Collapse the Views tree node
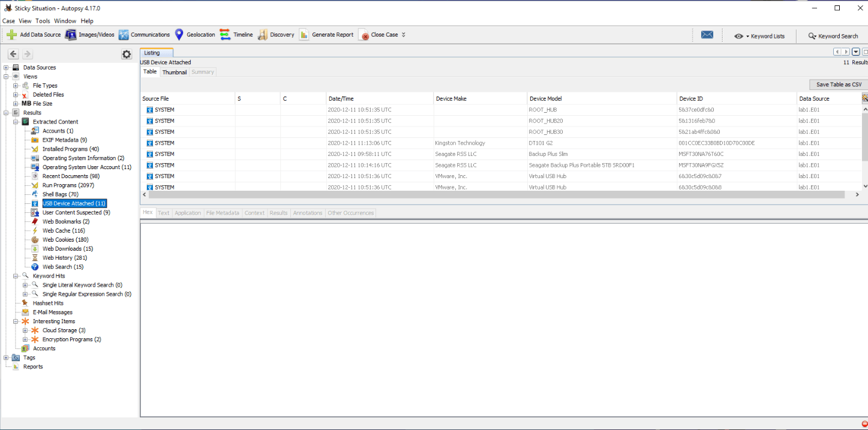The height and width of the screenshot is (430, 868). (x=6, y=77)
